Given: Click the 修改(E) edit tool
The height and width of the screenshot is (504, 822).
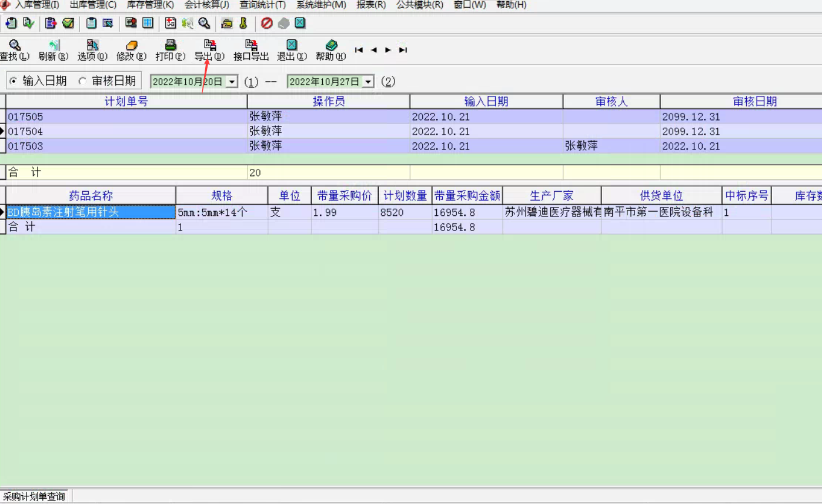Looking at the screenshot, I should [131, 51].
